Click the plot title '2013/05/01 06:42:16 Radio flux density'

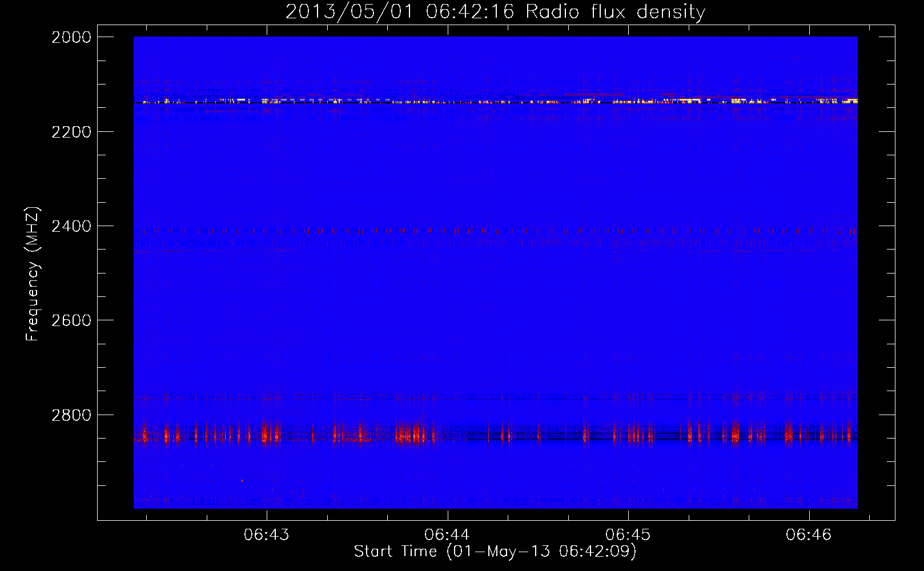[495, 11]
